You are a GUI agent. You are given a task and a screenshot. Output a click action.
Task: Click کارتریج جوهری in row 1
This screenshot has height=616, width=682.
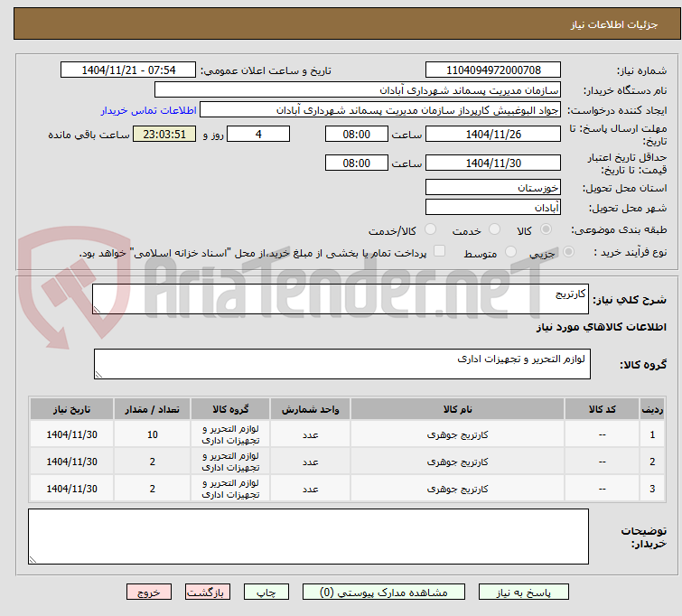[x=458, y=434]
